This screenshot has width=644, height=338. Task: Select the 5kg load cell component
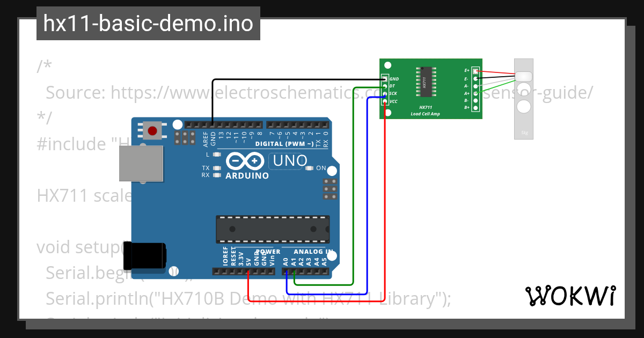point(523,97)
